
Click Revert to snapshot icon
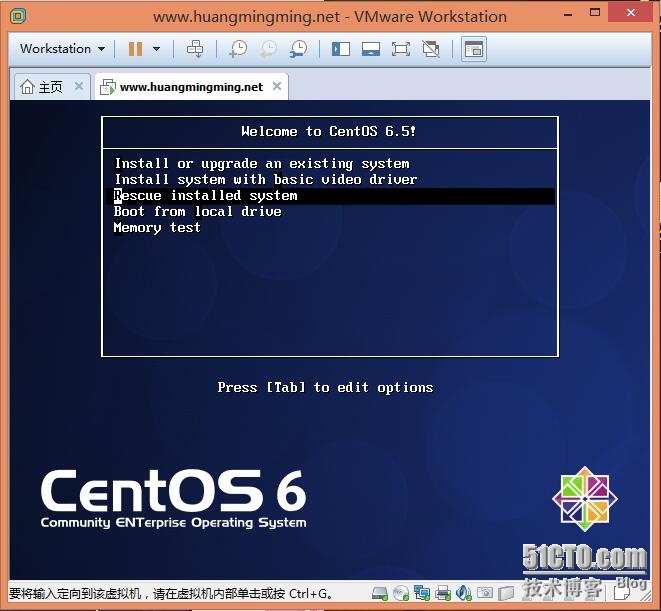[x=268, y=49]
